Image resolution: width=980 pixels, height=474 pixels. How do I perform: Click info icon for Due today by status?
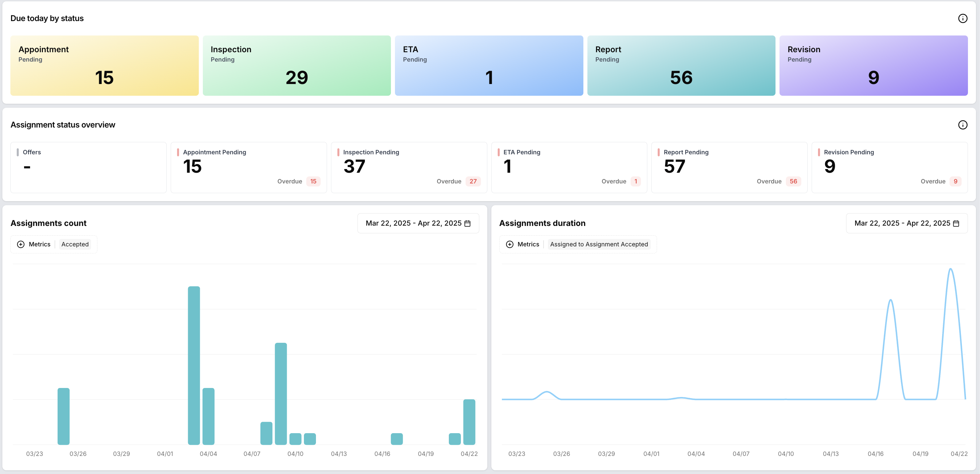[x=963, y=18]
